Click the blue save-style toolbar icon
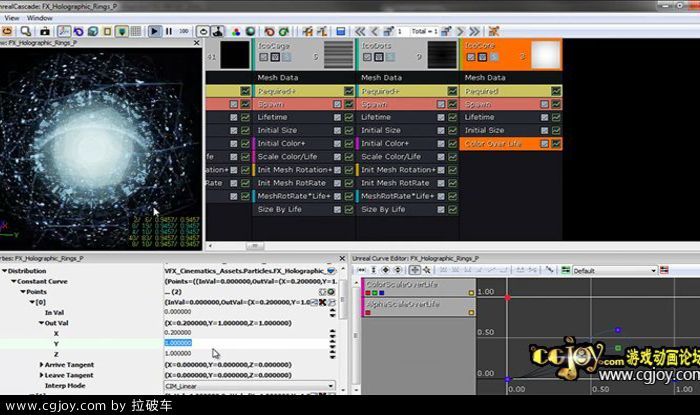 (341, 31)
